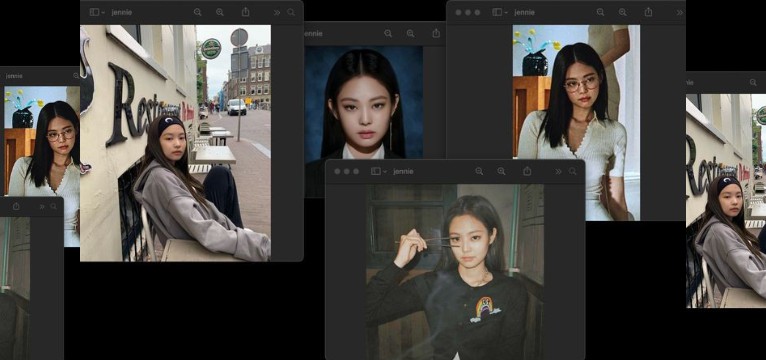766x360 pixels.
Task: Select 'jennie' title of small far-left window
Action: 14,76
